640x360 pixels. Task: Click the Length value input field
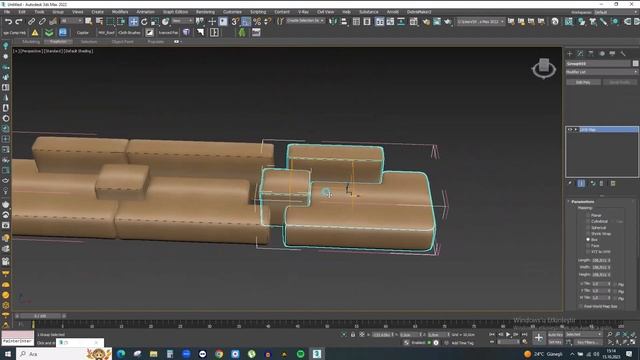601,260
